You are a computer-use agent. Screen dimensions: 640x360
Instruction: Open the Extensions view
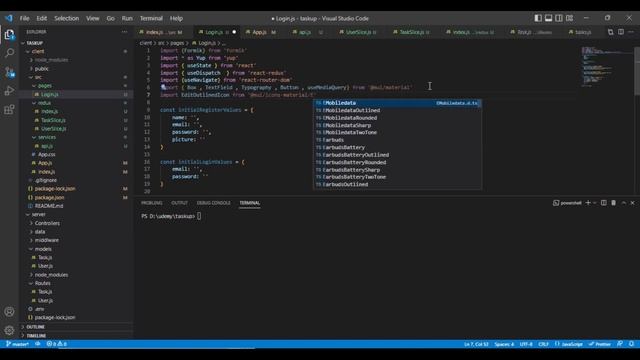pos(9,109)
